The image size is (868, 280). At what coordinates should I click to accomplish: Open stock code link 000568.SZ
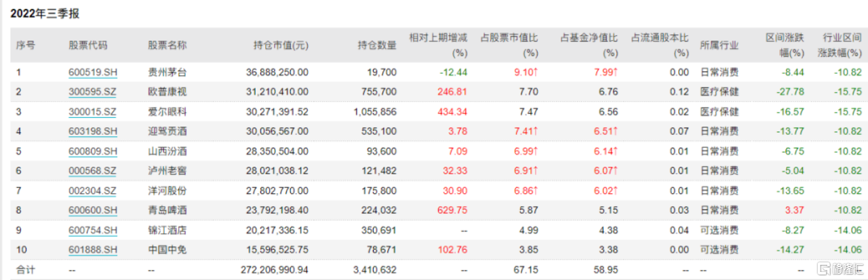tap(93, 171)
